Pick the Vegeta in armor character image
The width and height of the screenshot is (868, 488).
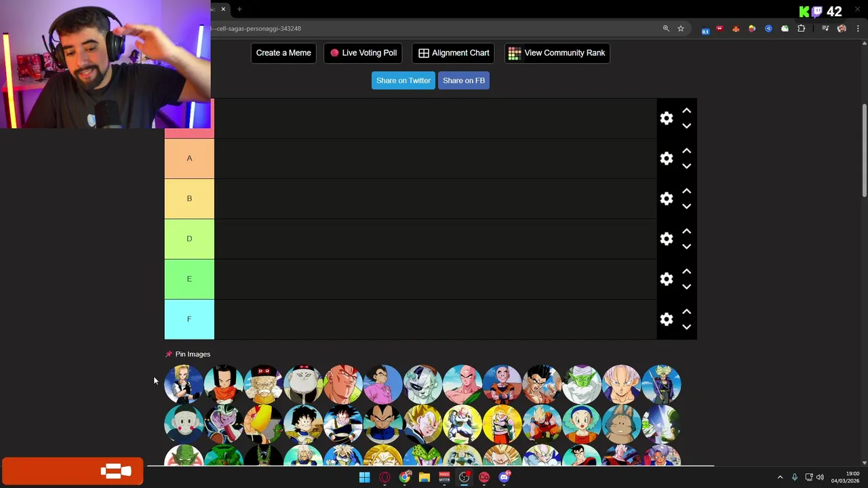(382, 424)
